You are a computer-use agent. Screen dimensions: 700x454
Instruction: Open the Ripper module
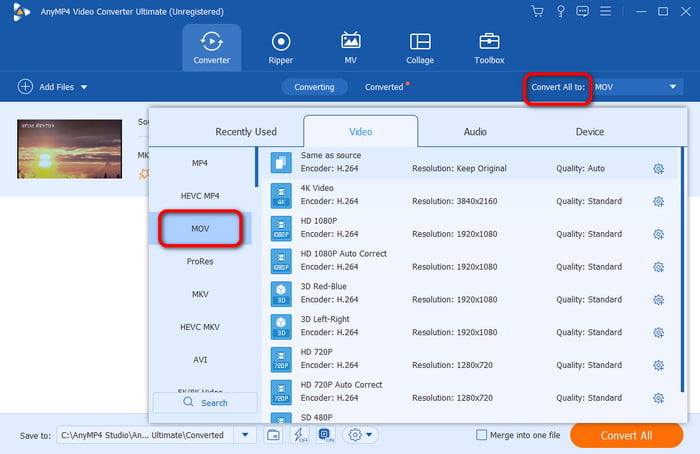point(281,48)
